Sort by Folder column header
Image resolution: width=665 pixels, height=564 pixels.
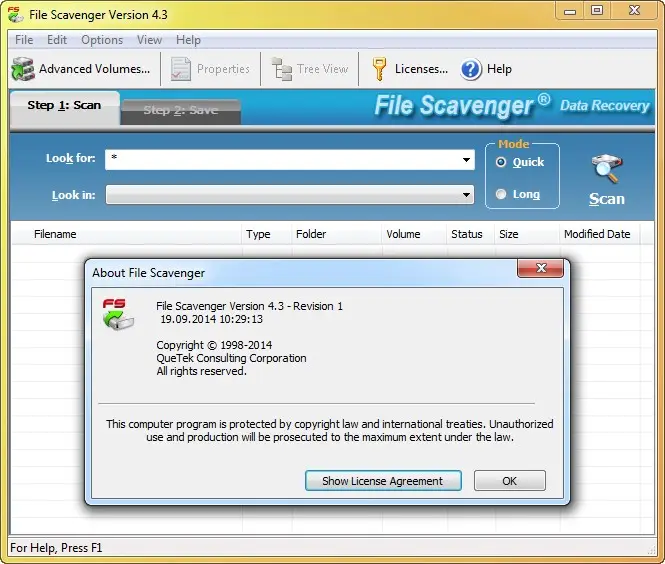pos(337,234)
